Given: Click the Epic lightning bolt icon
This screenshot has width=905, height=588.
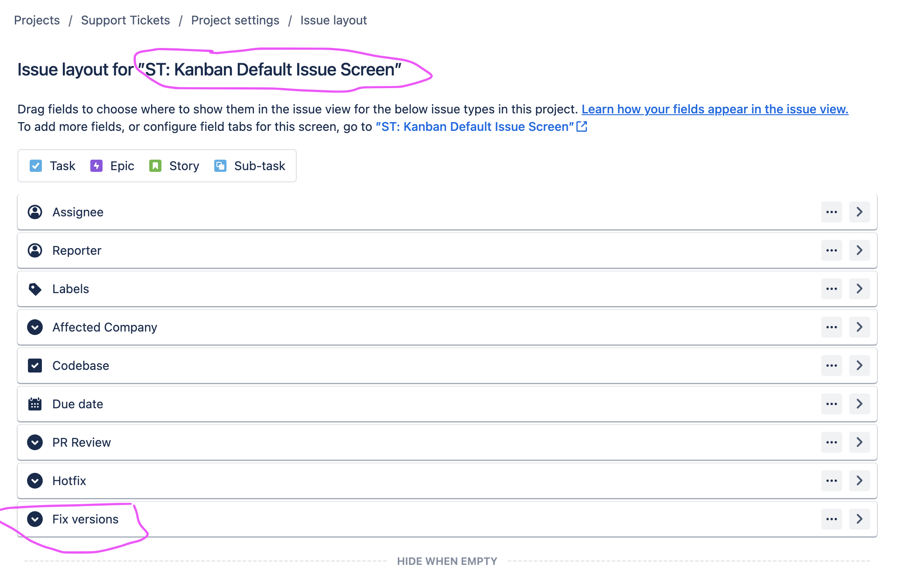Looking at the screenshot, I should click(96, 166).
